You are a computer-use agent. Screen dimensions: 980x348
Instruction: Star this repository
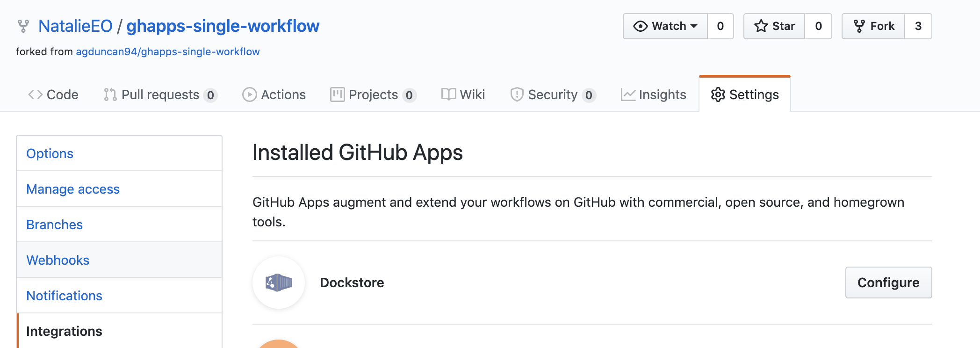[x=774, y=26]
